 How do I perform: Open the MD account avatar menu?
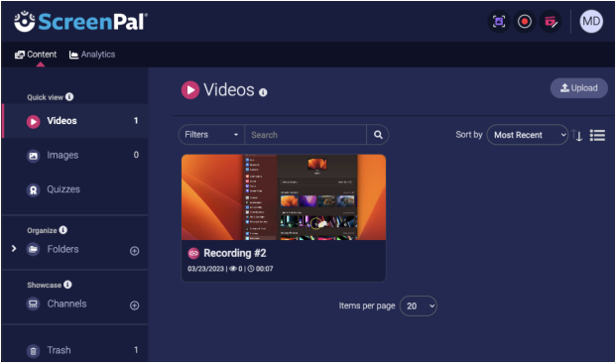[x=591, y=21]
